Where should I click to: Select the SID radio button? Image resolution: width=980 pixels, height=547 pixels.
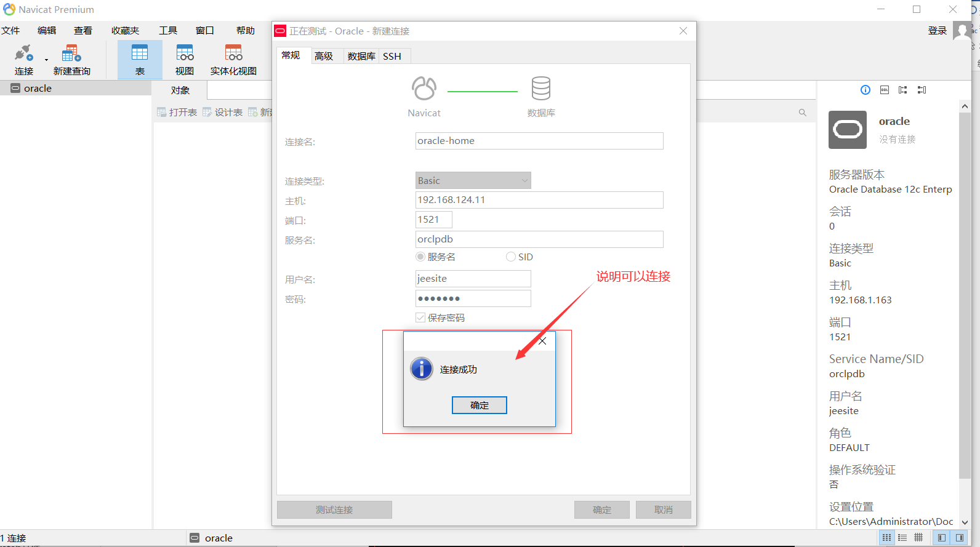coord(511,257)
